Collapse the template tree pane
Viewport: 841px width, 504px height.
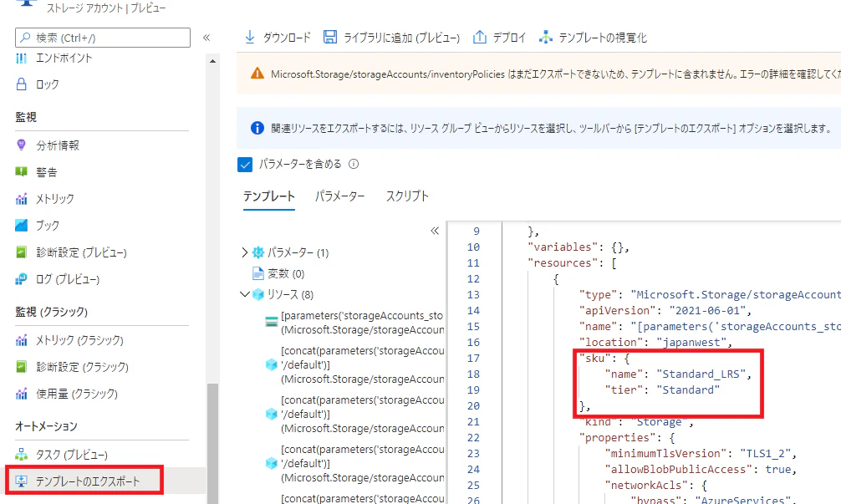point(435,231)
